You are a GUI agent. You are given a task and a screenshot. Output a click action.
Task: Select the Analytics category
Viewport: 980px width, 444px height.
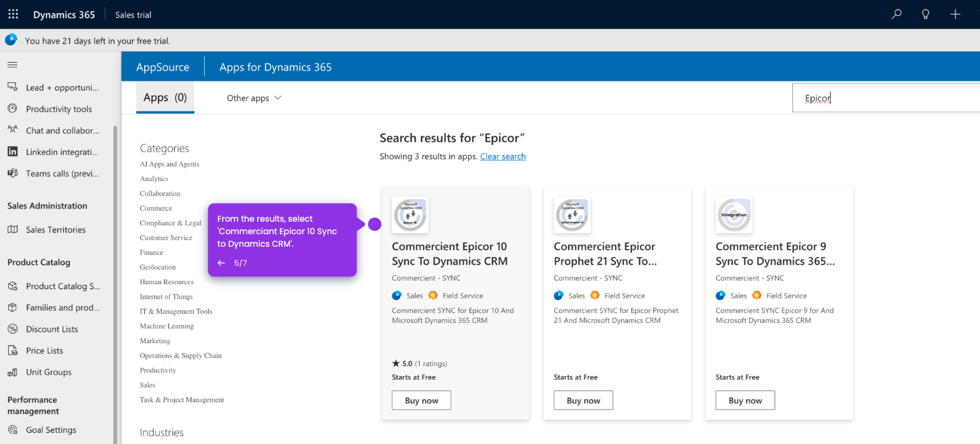[154, 179]
